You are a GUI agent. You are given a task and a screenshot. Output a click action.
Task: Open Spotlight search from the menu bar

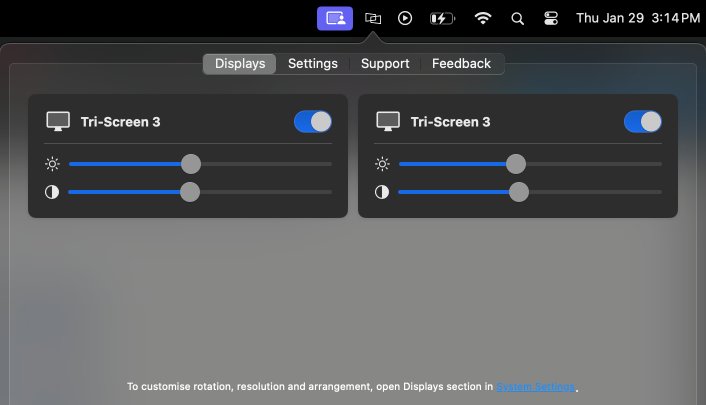click(x=517, y=18)
